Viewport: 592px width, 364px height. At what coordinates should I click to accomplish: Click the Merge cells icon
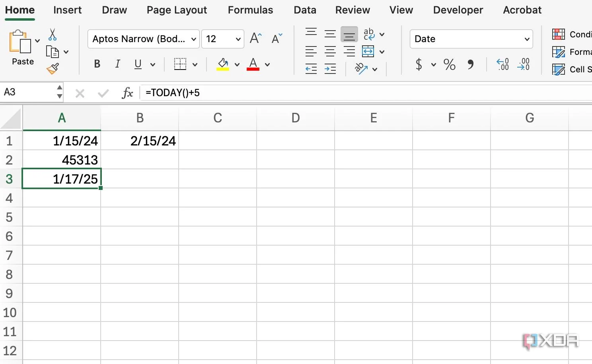(368, 52)
